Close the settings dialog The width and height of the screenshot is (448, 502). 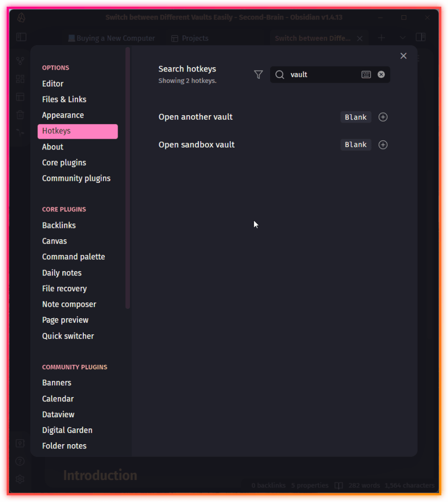tap(403, 56)
